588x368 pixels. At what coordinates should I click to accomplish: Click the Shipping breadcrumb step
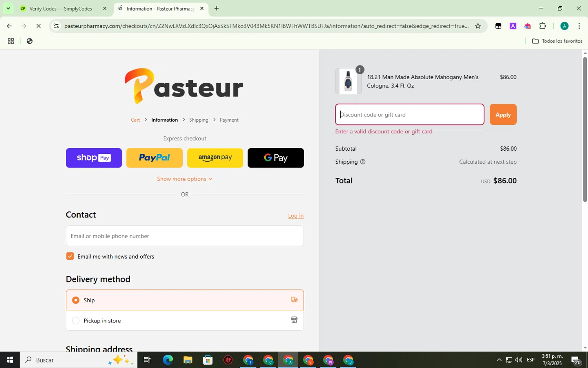199,120
